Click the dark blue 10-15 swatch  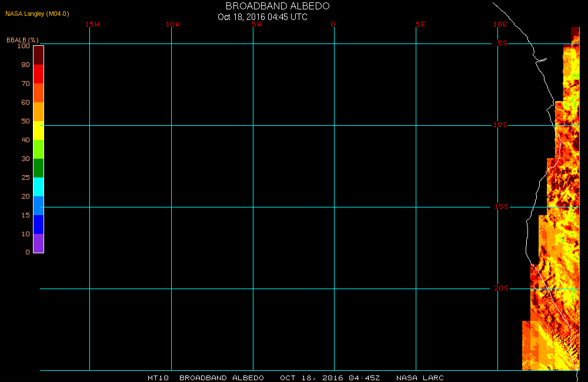(39, 224)
